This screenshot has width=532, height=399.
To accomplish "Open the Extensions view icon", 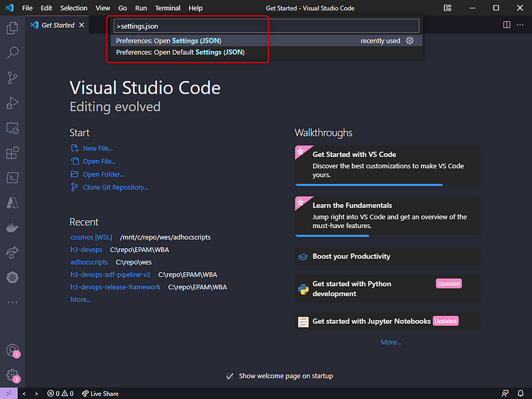I will [x=12, y=153].
